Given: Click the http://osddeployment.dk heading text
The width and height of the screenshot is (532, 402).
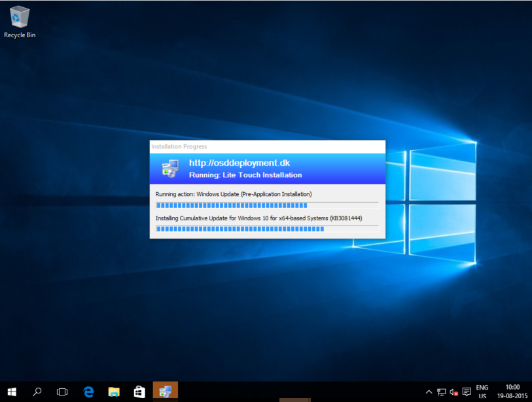Looking at the screenshot, I should click(239, 163).
